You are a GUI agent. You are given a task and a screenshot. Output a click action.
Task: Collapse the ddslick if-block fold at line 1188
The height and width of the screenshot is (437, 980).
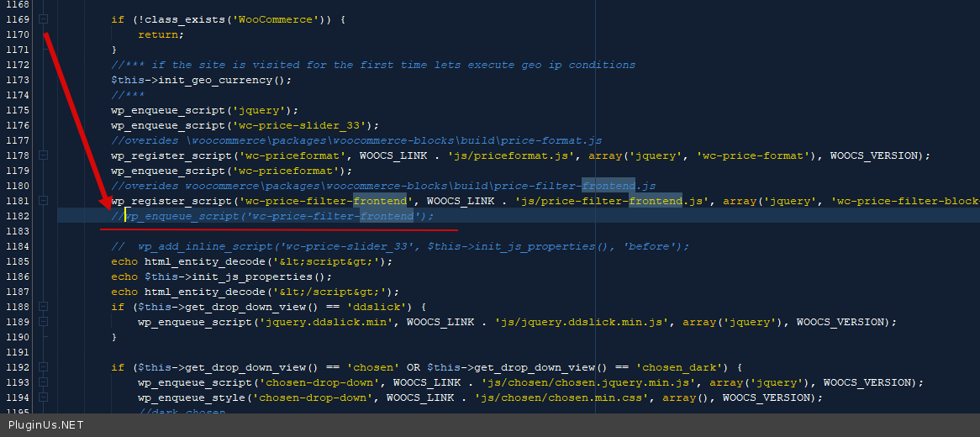(44, 307)
